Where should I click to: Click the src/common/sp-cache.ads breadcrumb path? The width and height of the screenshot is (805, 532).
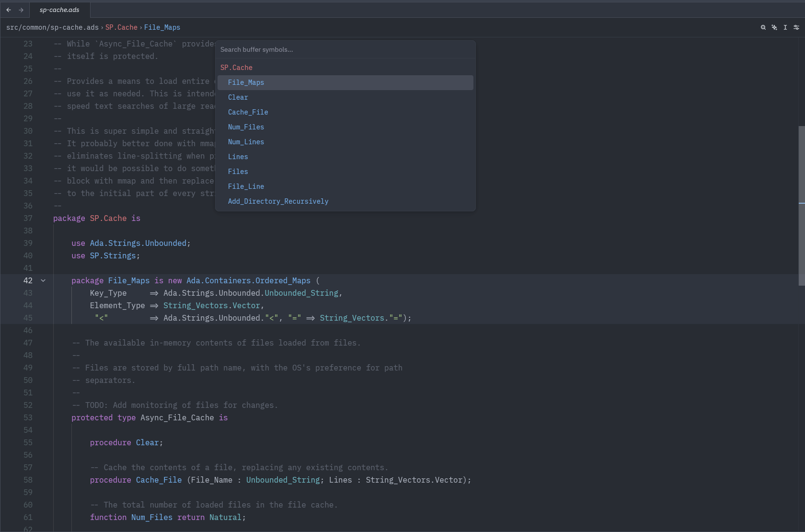[52, 27]
